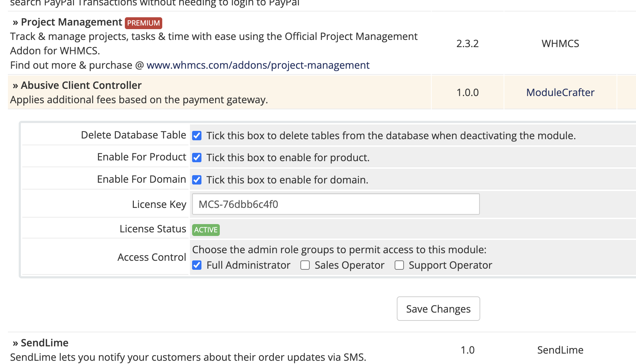The width and height of the screenshot is (636, 364).
Task: Click the PREMIUM badge beside Project Management
Action: [144, 23]
